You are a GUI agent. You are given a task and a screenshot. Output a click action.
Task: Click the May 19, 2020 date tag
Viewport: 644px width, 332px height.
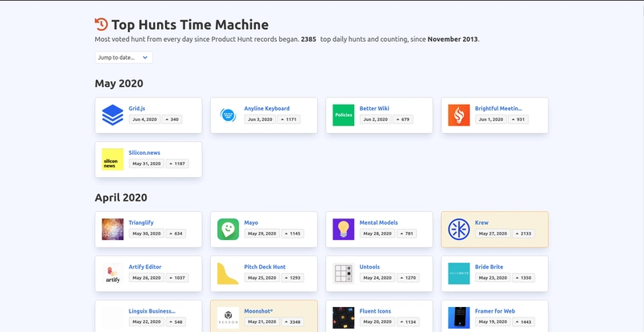coord(493,322)
